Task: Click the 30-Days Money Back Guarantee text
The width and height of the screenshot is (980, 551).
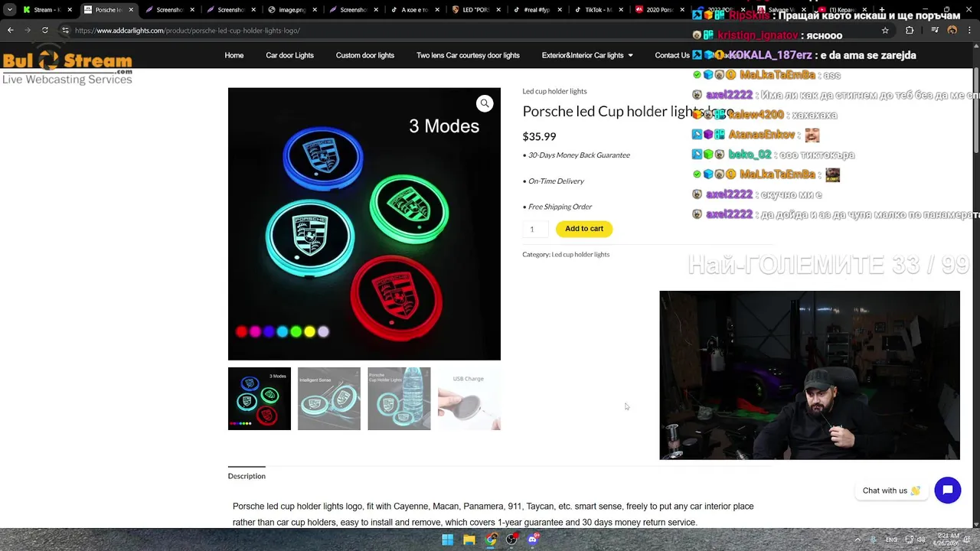Action: tap(579, 155)
